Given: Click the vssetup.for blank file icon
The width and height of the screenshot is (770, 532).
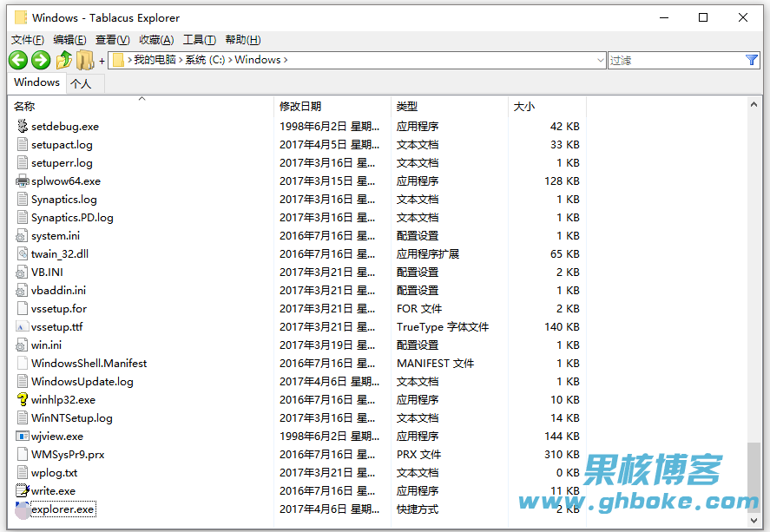Looking at the screenshot, I should point(22,308).
